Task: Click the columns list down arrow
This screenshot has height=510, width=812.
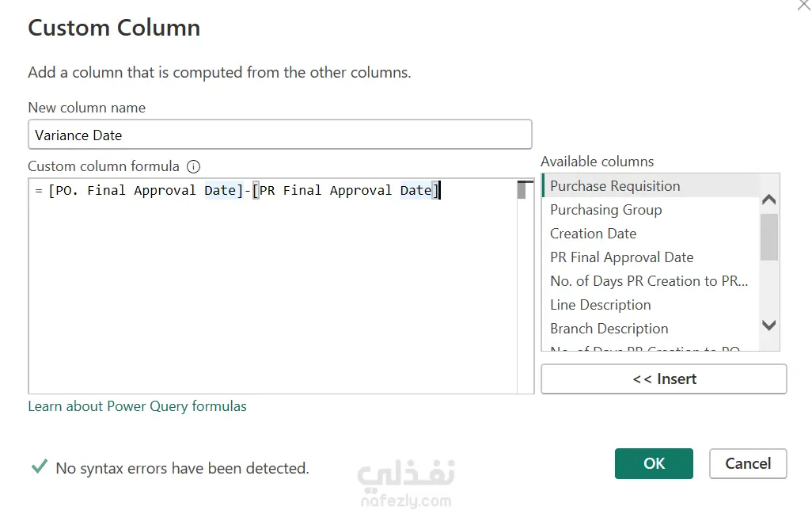Action: (x=769, y=325)
